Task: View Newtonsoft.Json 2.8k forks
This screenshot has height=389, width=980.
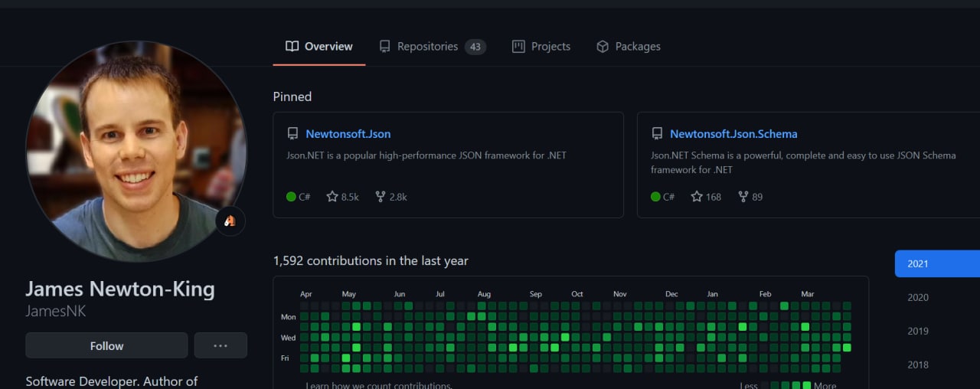Action: coord(390,197)
